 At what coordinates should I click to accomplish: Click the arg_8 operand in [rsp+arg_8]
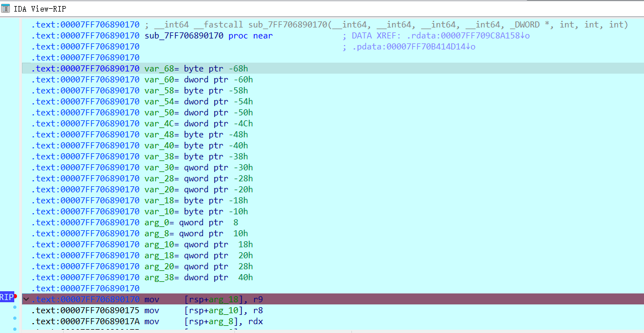tap(217, 321)
